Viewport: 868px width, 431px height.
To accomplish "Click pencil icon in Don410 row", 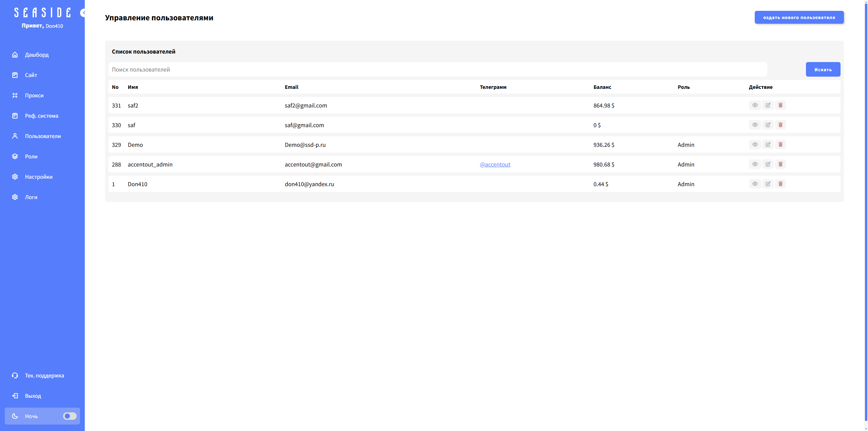I will [768, 184].
